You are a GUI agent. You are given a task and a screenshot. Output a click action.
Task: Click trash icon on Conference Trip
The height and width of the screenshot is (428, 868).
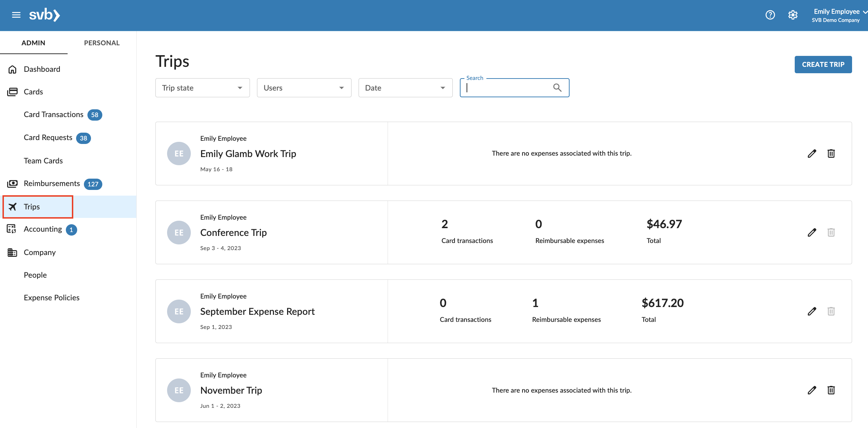tap(831, 232)
